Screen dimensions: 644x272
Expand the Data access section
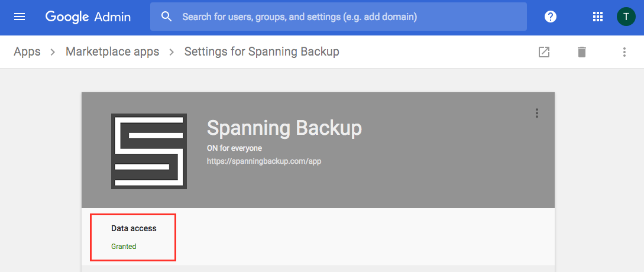[x=134, y=237]
